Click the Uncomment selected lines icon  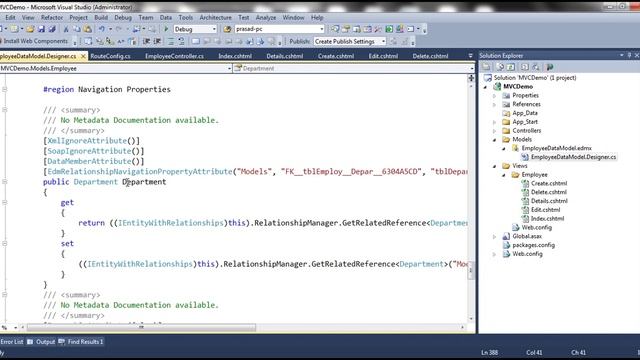pyautogui.click(x=181, y=41)
